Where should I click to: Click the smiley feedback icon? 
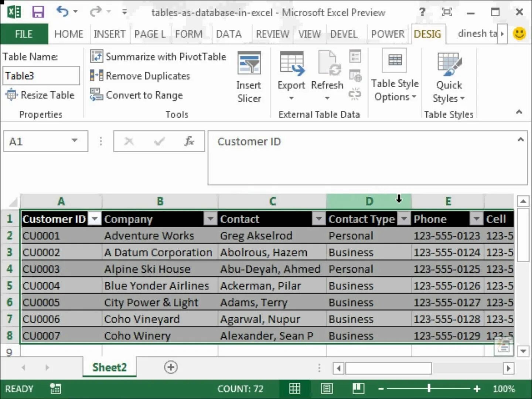(x=519, y=34)
